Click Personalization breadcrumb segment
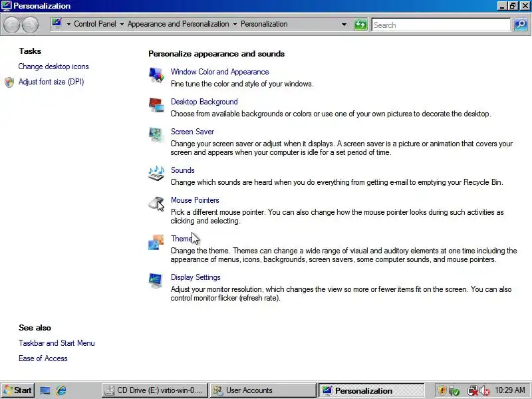The height and width of the screenshot is (399, 532). tap(264, 24)
